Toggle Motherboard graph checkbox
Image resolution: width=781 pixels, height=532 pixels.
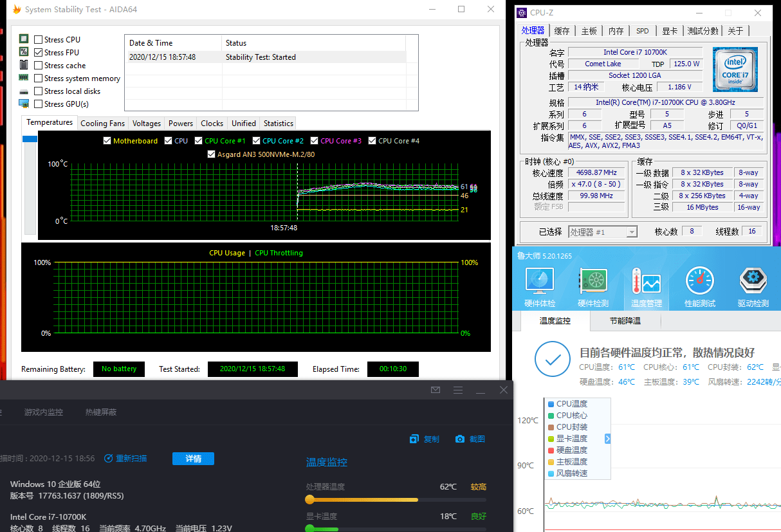[107, 141]
